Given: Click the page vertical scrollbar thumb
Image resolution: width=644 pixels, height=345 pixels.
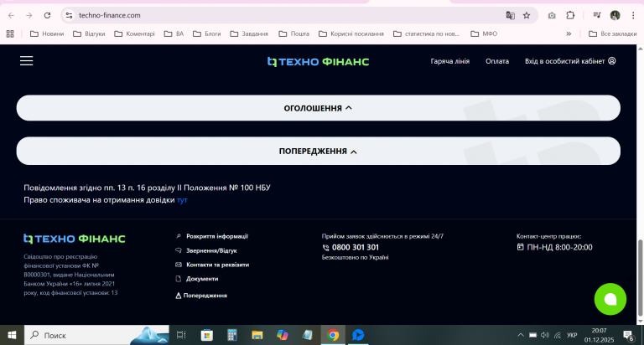Looking at the screenshot, I should tap(640, 278).
